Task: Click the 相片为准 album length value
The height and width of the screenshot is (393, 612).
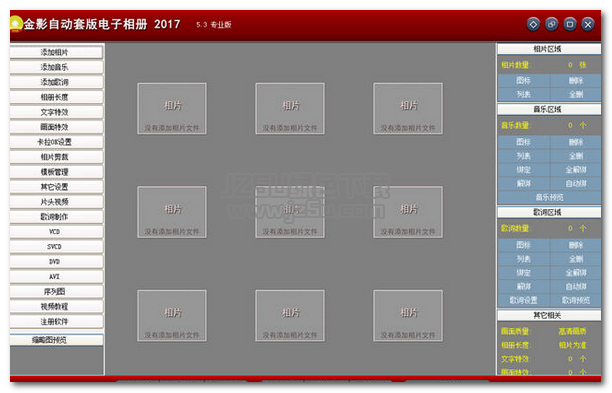Action: tap(572, 345)
